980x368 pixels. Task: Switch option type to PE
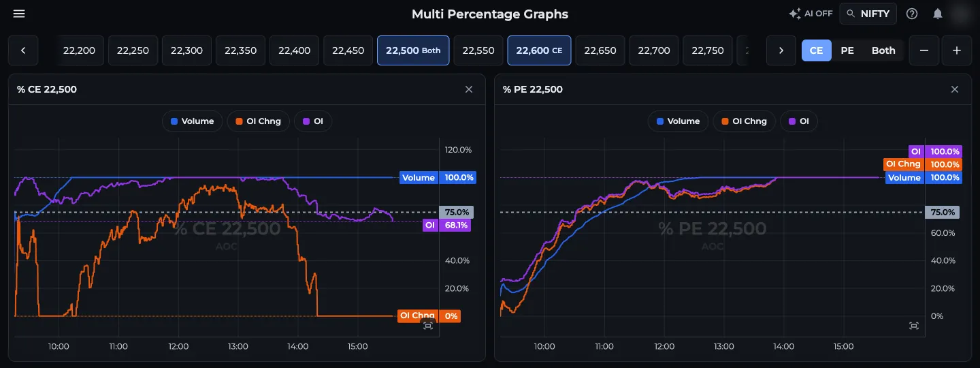(x=847, y=50)
